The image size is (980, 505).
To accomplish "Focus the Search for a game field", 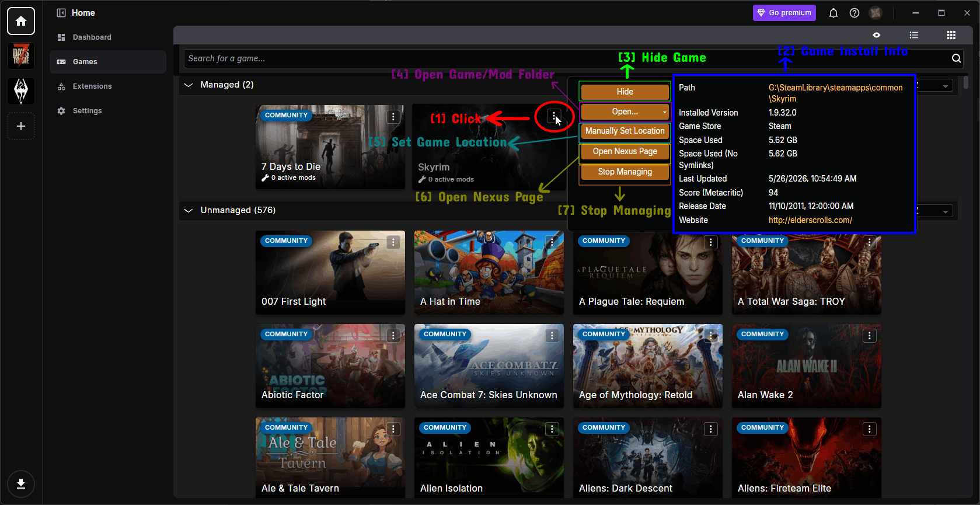I will pos(566,58).
